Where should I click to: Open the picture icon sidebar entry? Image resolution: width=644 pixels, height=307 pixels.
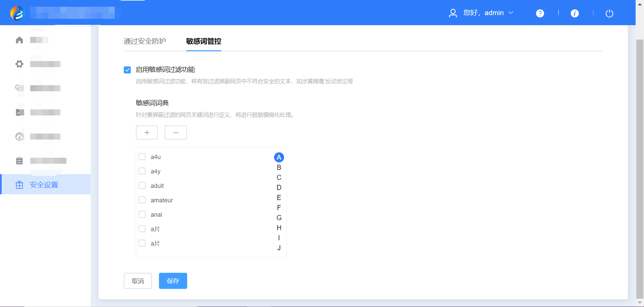click(x=19, y=112)
